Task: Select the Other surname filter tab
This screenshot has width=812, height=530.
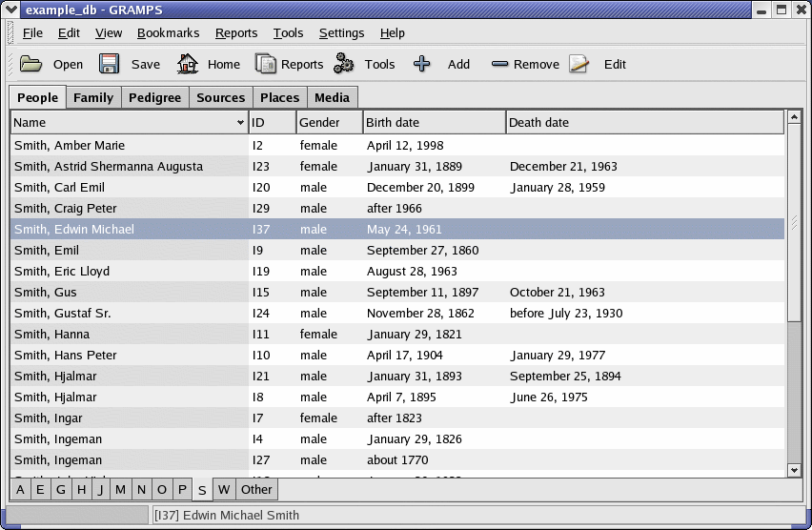Action: [256, 490]
